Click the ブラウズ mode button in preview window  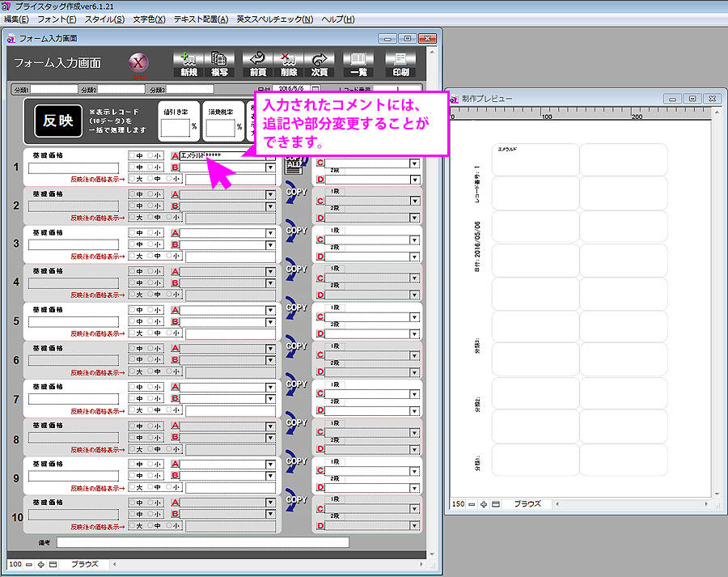[527, 503]
